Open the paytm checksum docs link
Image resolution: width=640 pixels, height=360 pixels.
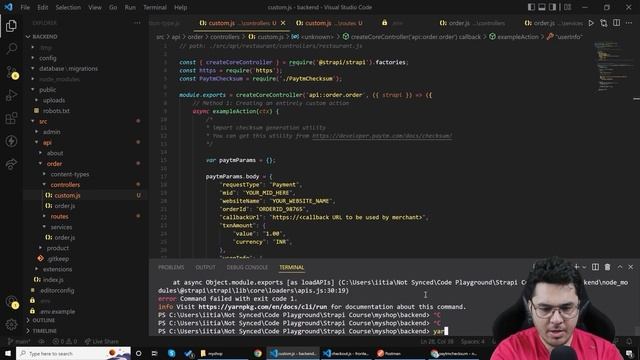[x=382, y=136]
